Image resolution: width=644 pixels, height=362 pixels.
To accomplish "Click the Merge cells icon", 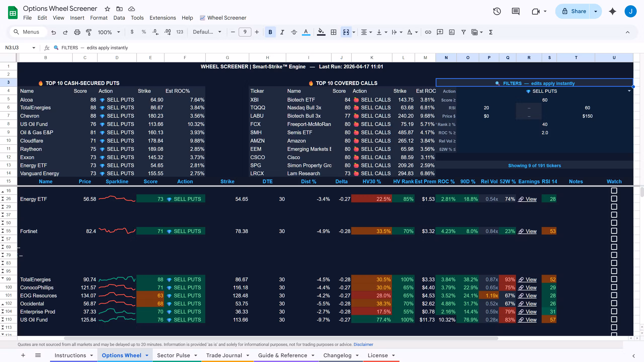I will click(346, 32).
